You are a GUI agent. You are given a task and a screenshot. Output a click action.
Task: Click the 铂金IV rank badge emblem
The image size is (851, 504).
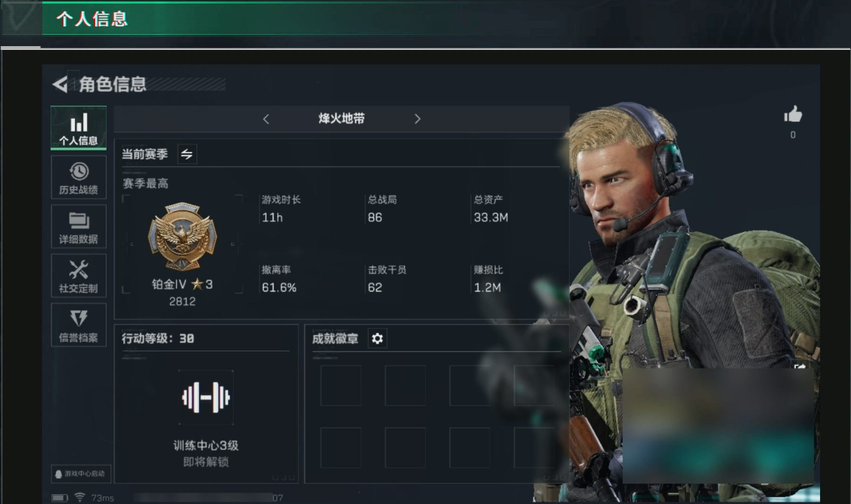coord(182,237)
